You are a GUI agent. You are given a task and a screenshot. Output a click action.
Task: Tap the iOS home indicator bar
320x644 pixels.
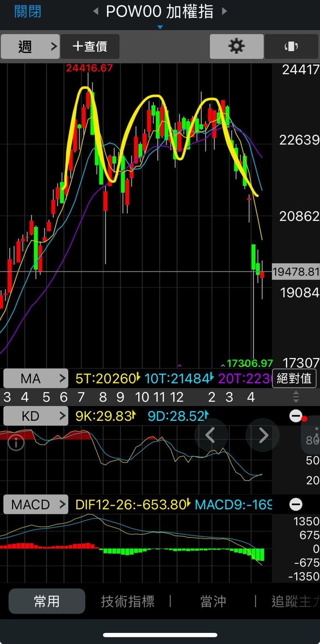[160, 635]
